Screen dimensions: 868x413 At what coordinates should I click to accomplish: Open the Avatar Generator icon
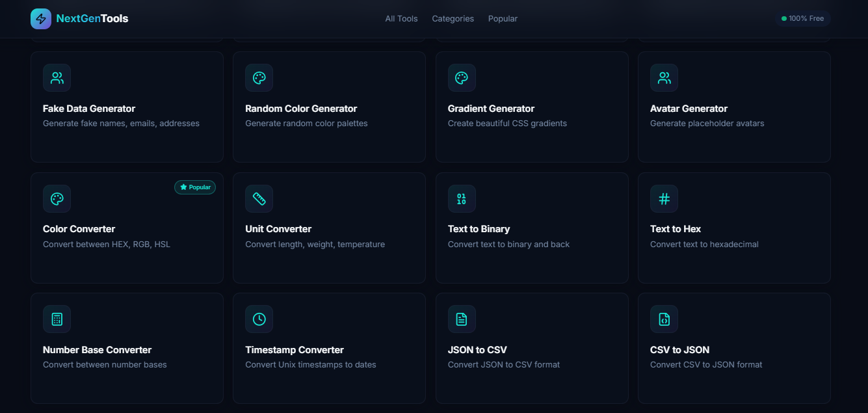coord(664,77)
